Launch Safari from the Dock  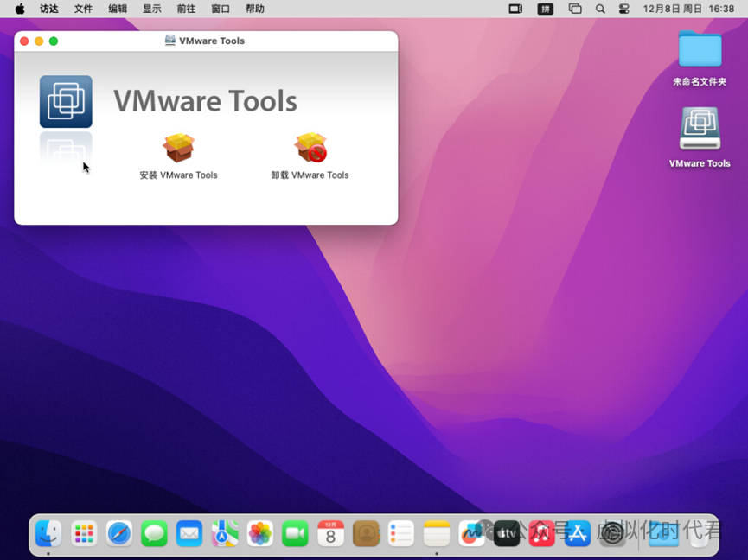pyautogui.click(x=119, y=533)
